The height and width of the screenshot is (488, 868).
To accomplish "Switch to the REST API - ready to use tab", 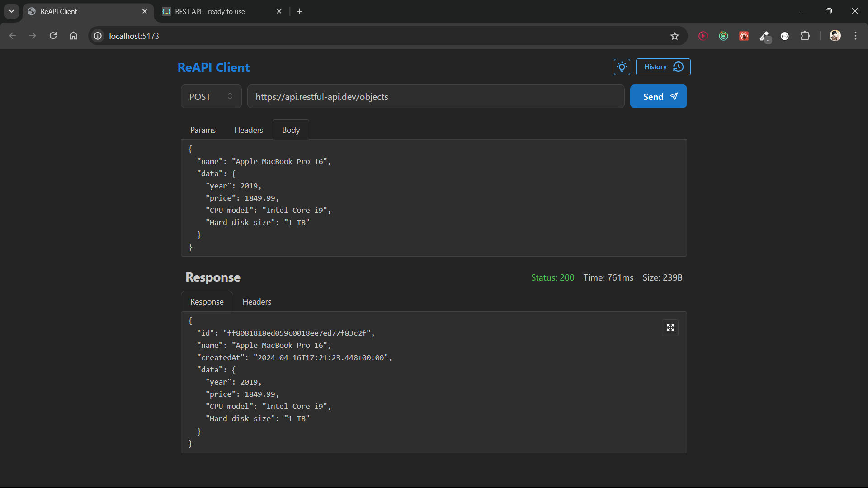I will tap(222, 11).
